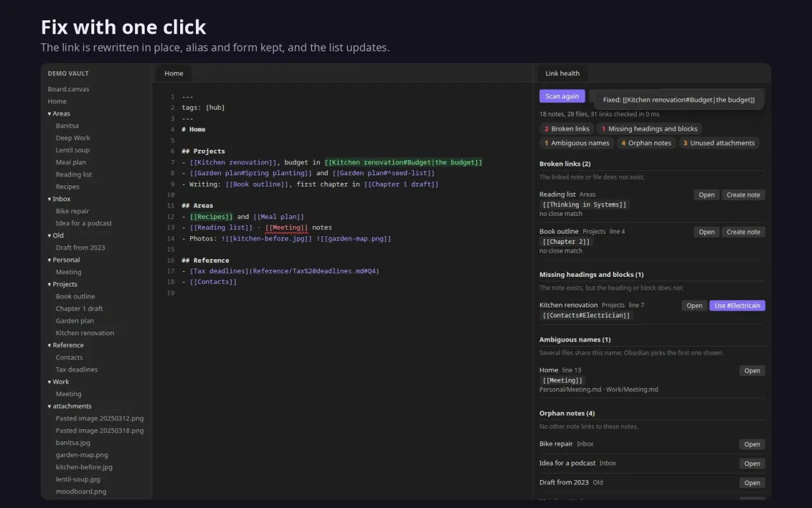Open Pasted image 20250312.png attachment

tap(100, 418)
